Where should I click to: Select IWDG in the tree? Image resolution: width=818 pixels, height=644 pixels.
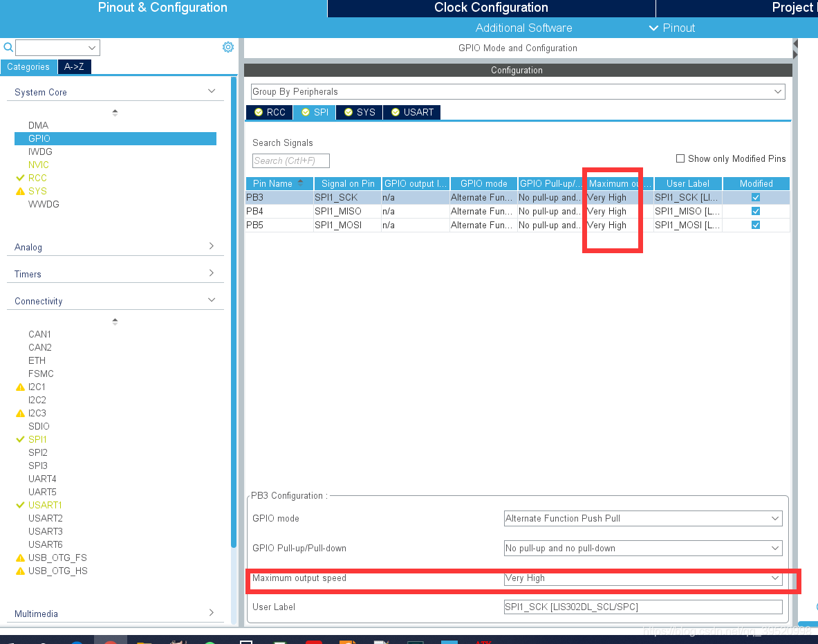point(40,151)
